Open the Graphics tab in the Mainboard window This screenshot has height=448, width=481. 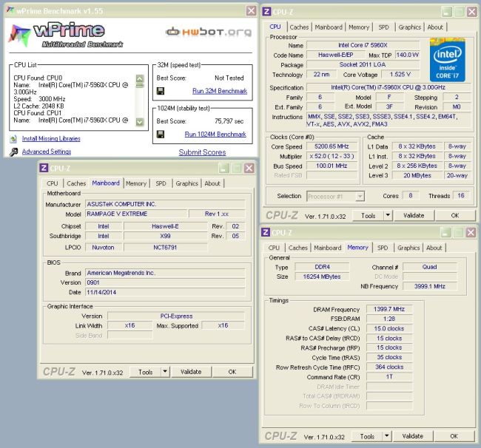(x=186, y=183)
